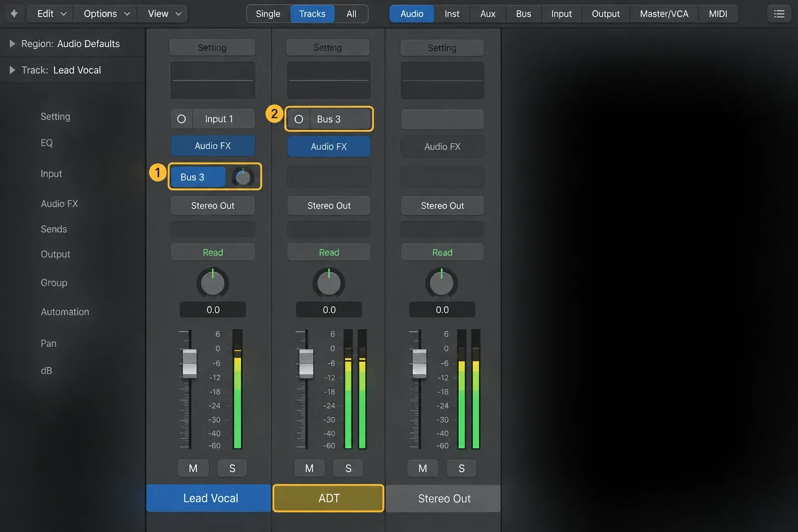Toggle the Inst channel filter button

[452, 14]
